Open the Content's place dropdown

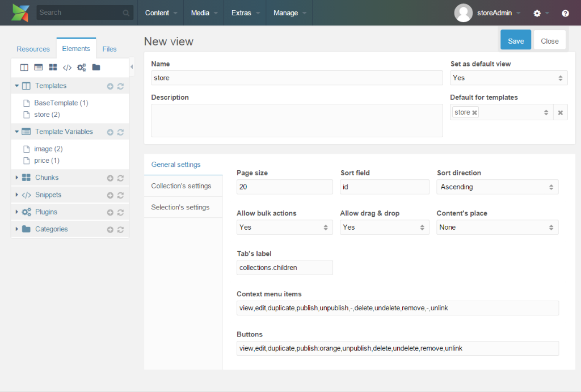tap(497, 227)
